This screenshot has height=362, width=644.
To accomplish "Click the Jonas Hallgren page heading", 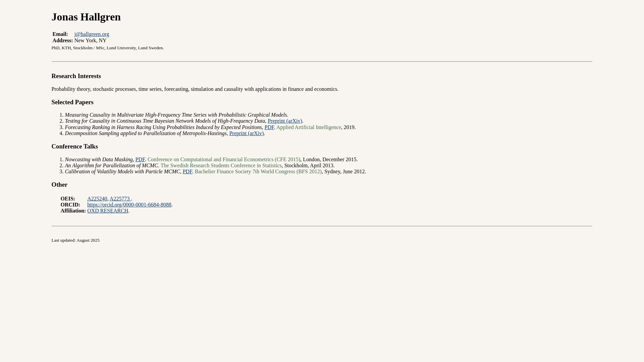I will pyautogui.click(x=86, y=17).
